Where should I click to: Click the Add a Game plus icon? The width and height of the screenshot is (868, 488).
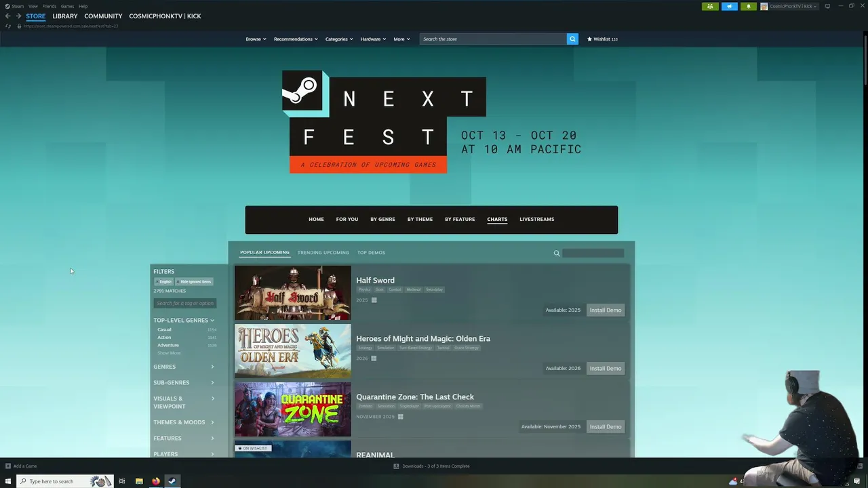pos(8,466)
